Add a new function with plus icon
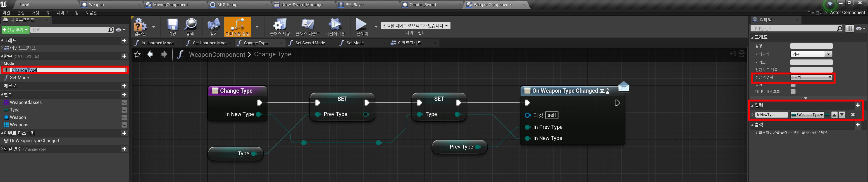The height and width of the screenshot is (182, 868). tap(124, 56)
